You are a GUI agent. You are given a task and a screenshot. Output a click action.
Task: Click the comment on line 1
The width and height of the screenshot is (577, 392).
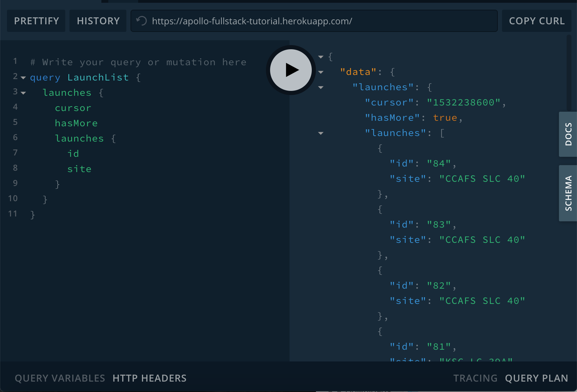coord(138,62)
